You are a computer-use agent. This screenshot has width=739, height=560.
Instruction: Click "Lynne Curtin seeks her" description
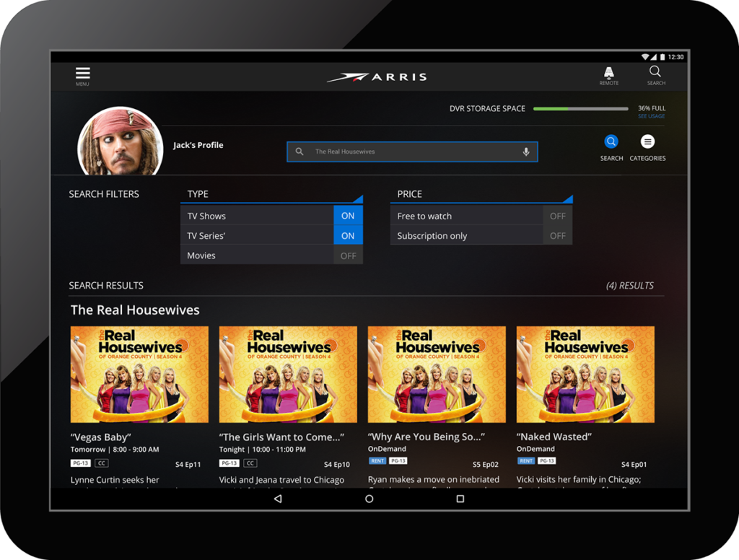tap(115, 480)
